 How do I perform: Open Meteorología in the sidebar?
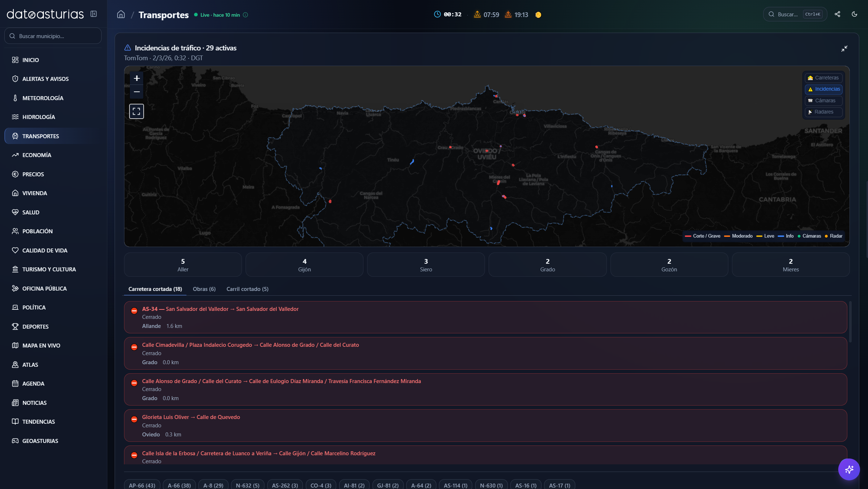pos(43,98)
